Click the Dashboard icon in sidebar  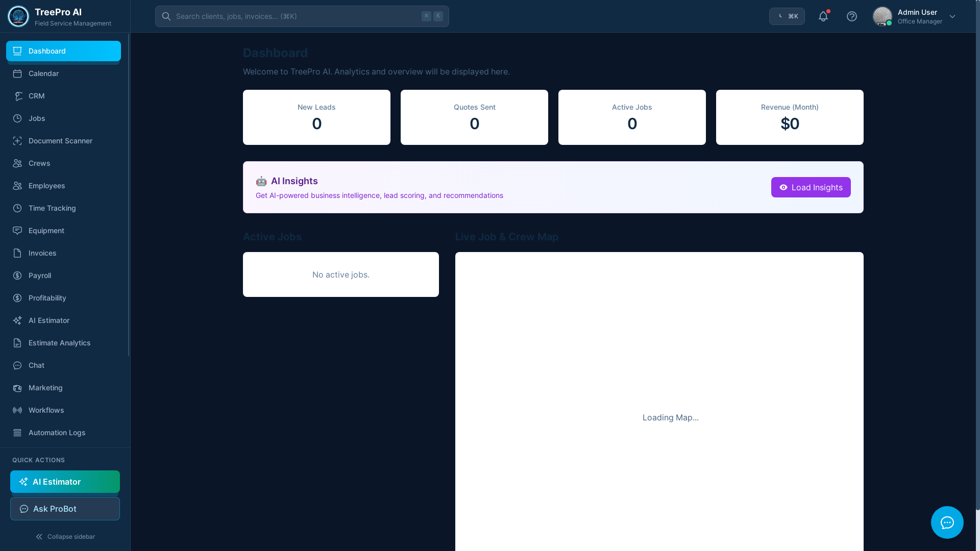(17, 51)
